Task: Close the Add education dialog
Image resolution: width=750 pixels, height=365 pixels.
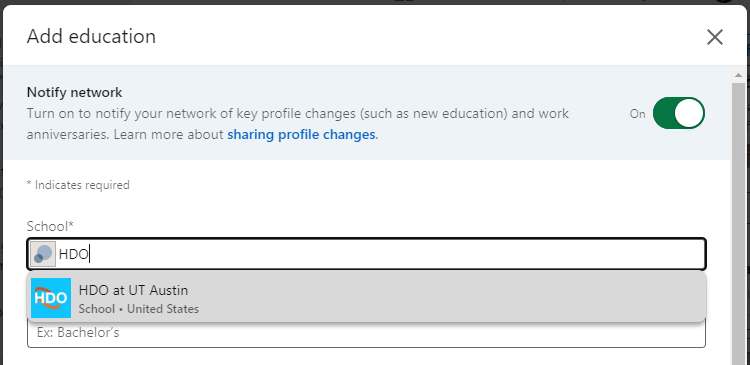Action: tap(715, 37)
